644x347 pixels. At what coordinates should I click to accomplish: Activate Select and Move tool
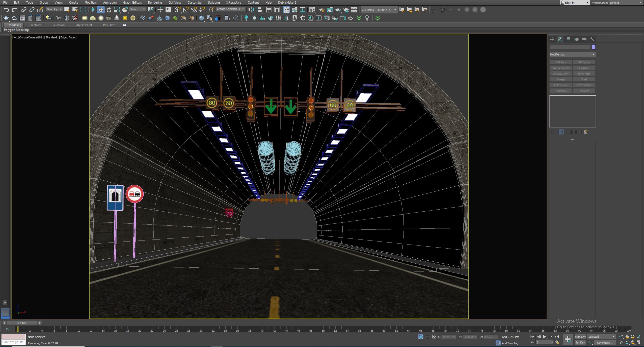tap(101, 10)
